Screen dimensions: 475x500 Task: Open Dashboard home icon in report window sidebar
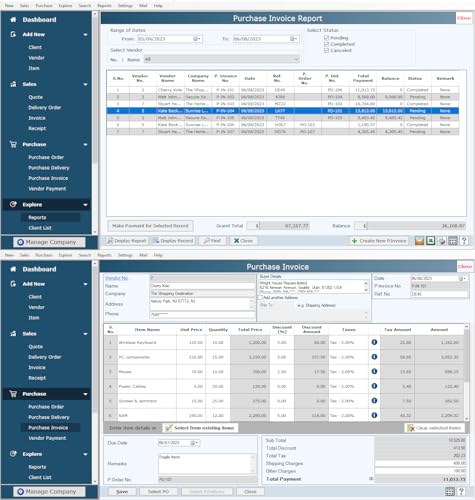click(13, 20)
